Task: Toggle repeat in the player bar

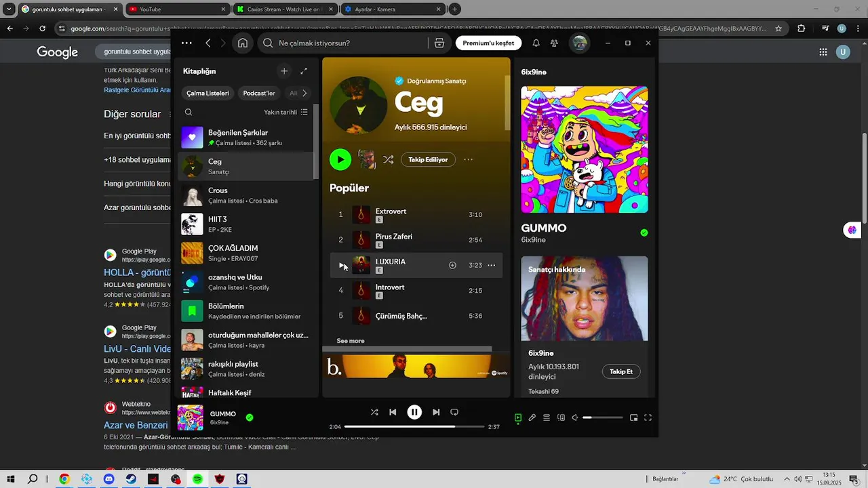Action: coord(454,412)
